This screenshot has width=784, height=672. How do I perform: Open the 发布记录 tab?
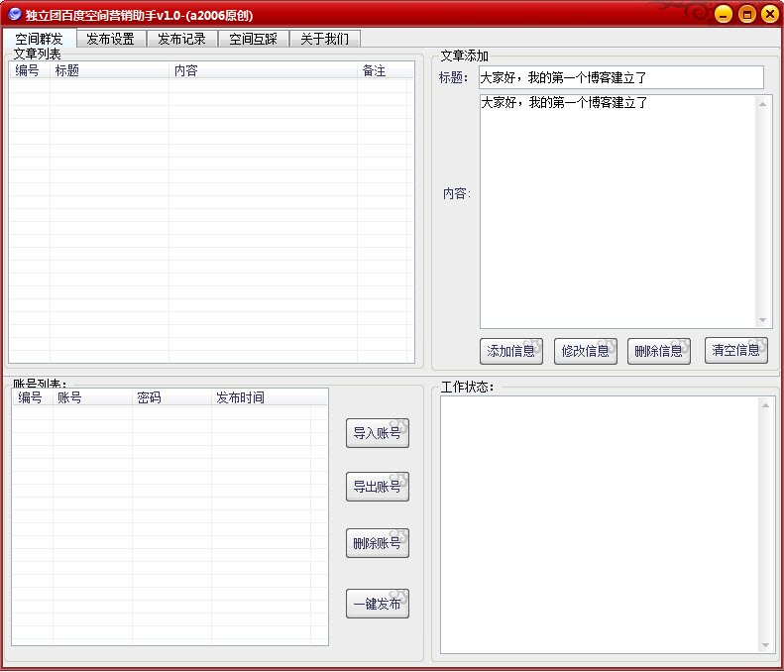[x=181, y=39]
